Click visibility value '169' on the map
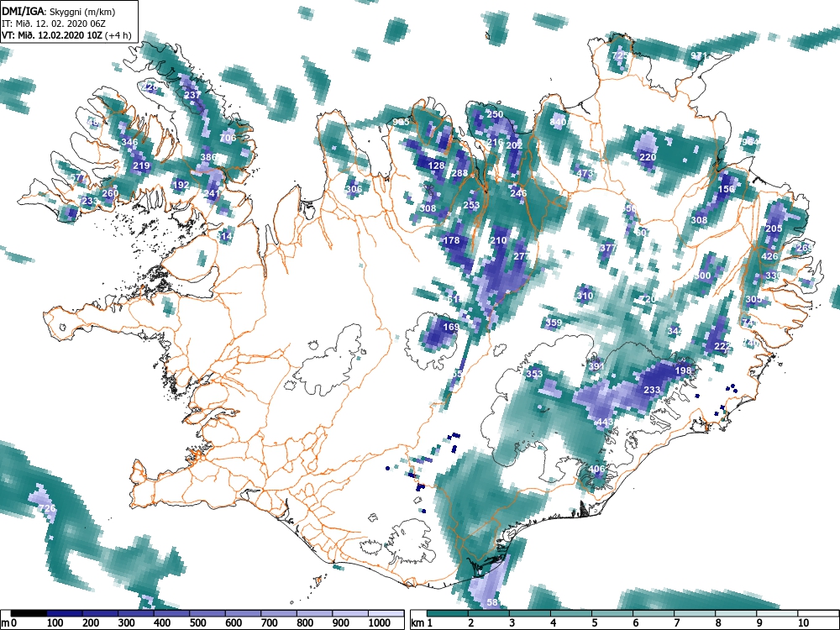 coord(452,326)
